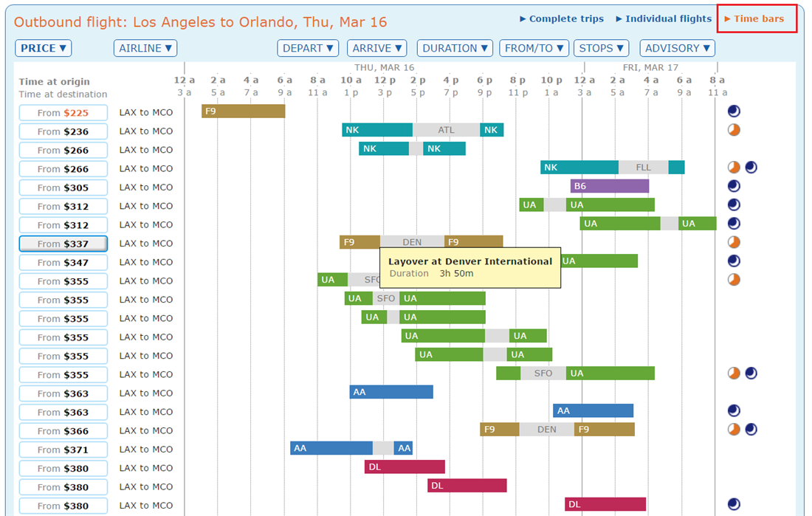Click the moon icon on the $225 F9 flight row
Screen dimensions: 812x516
click(x=734, y=111)
